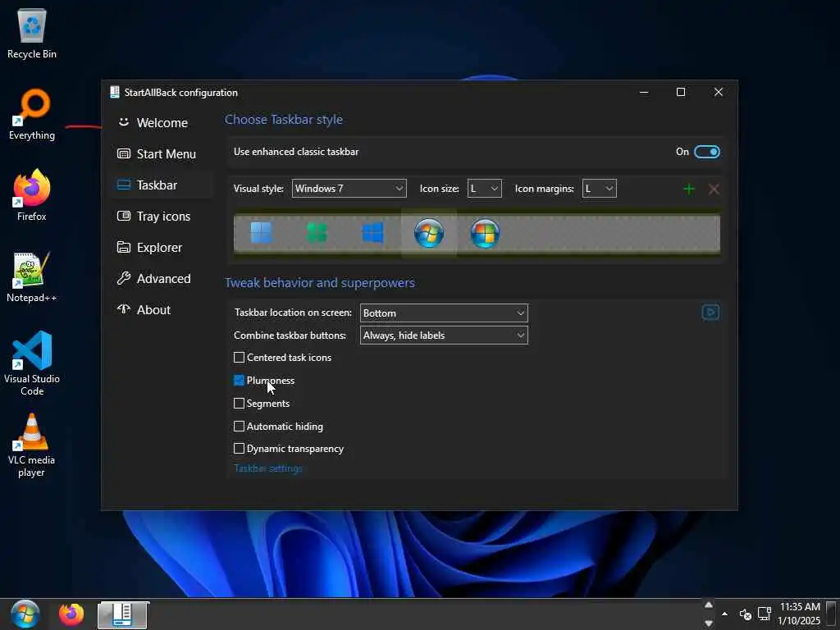Toggle Use enhanced classic taskbar switch
840x630 pixels.
(706, 152)
